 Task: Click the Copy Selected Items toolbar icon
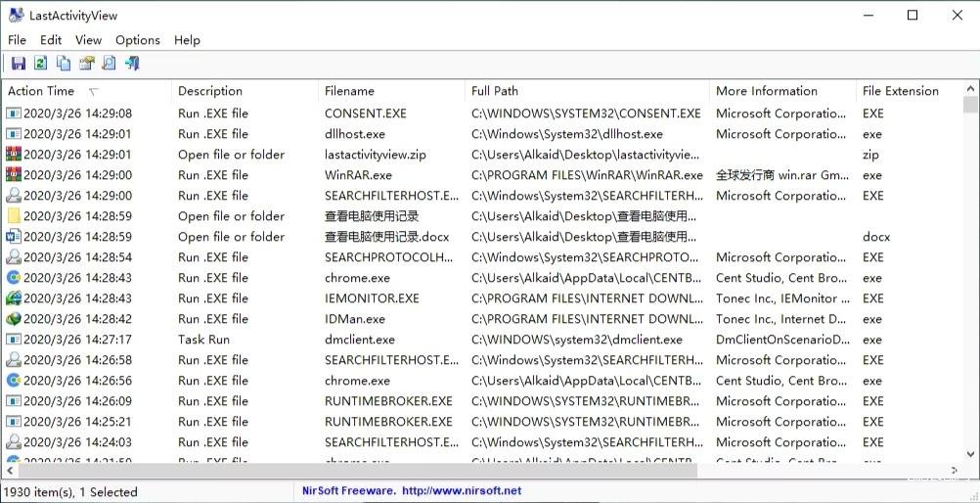click(64, 64)
